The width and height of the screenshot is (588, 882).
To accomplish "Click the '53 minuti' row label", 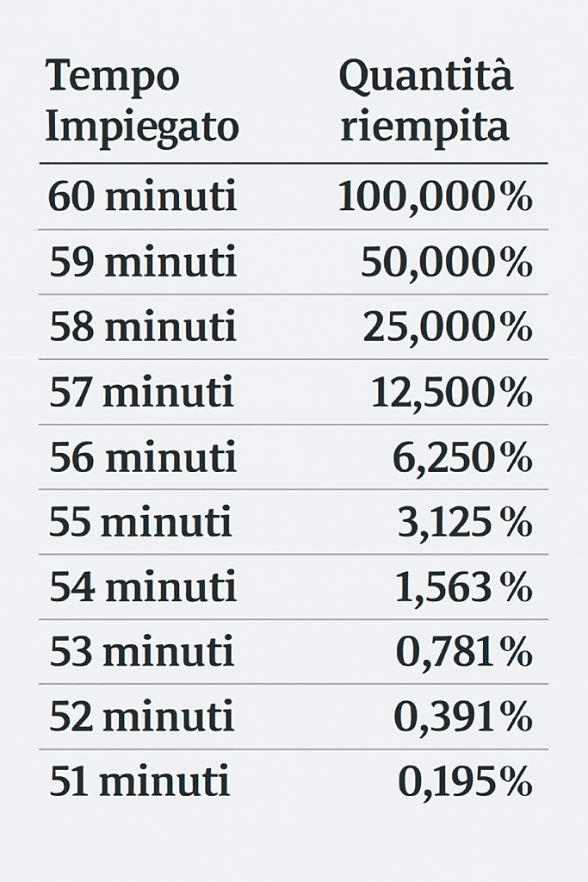I will (x=142, y=652).
